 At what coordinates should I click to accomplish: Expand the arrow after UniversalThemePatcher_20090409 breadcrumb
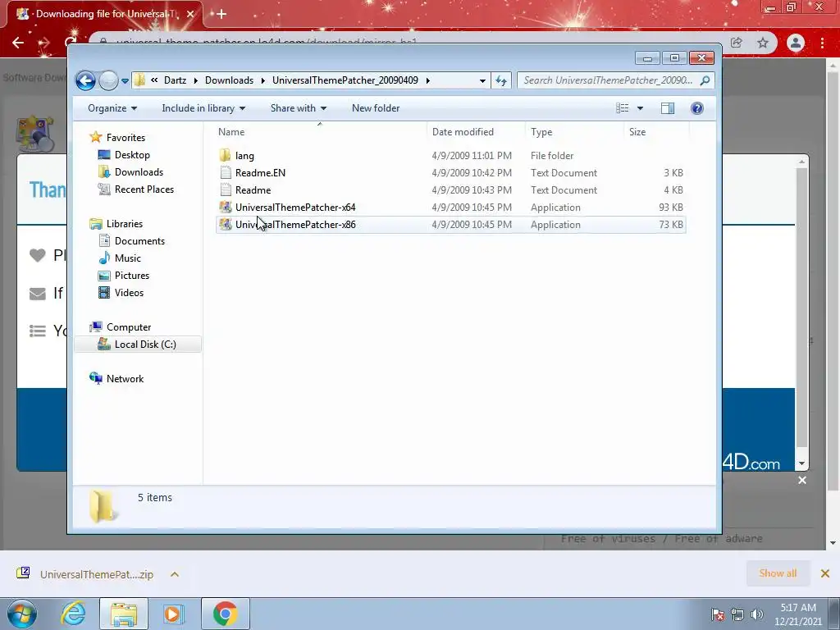[x=427, y=80]
